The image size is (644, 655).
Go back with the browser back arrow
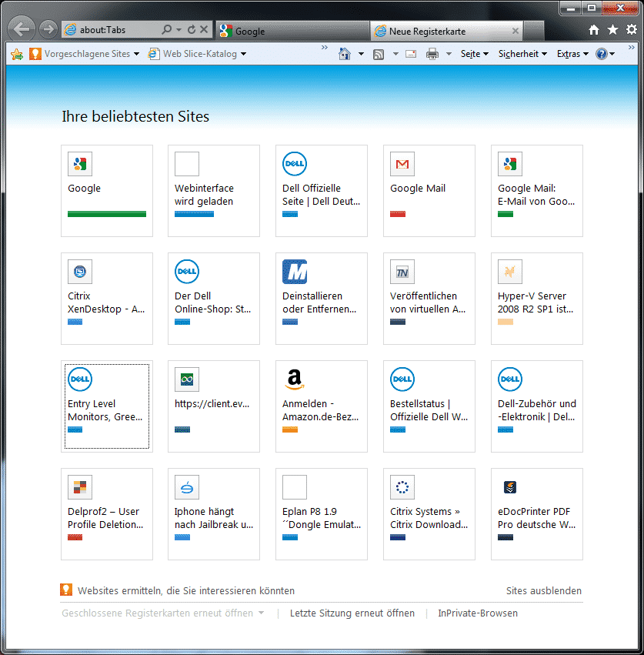coord(22,28)
